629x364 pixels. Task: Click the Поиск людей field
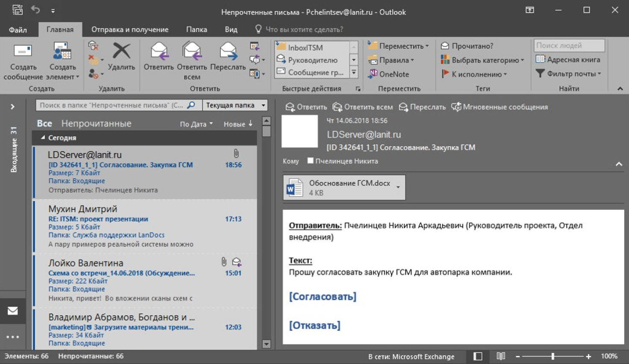tap(569, 45)
